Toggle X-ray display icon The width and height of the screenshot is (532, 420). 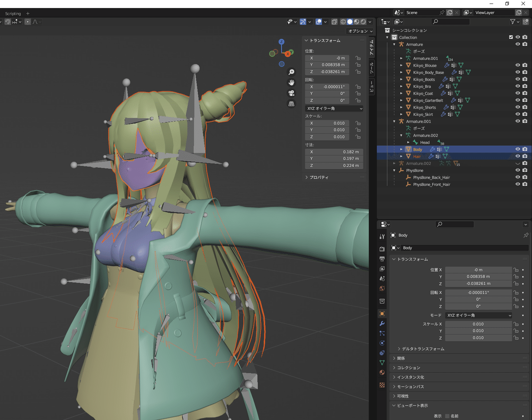point(334,21)
